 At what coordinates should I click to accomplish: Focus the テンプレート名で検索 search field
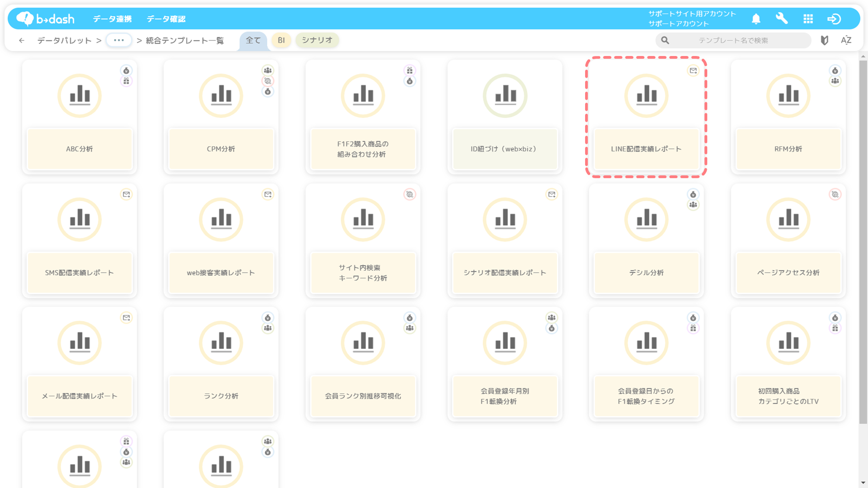point(733,40)
